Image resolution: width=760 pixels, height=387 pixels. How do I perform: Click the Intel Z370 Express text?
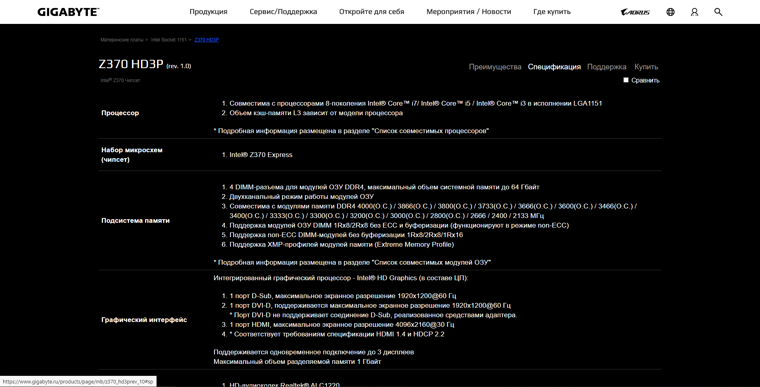point(261,155)
